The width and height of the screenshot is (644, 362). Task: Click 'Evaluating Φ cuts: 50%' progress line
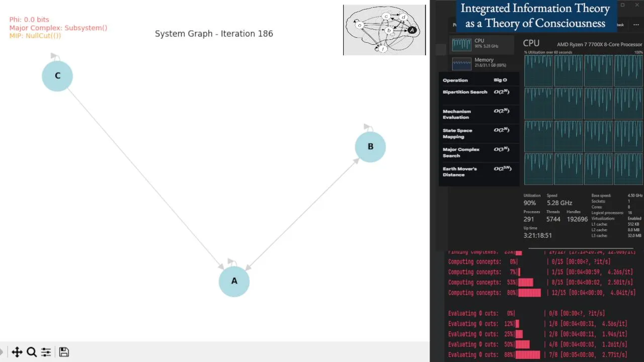pyautogui.click(x=537, y=344)
